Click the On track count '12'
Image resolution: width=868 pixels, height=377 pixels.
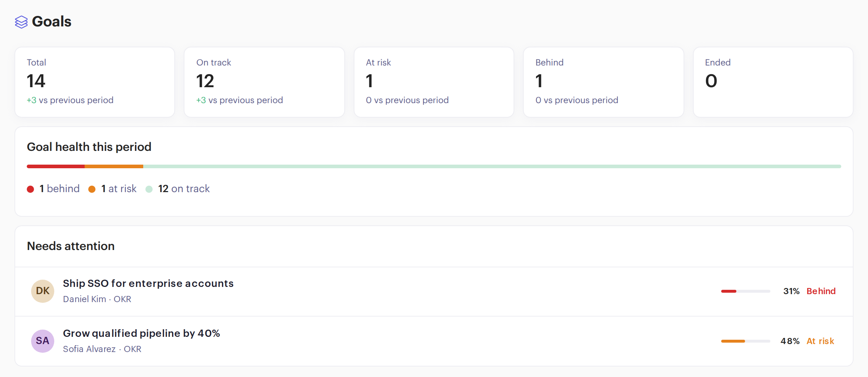pos(205,81)
